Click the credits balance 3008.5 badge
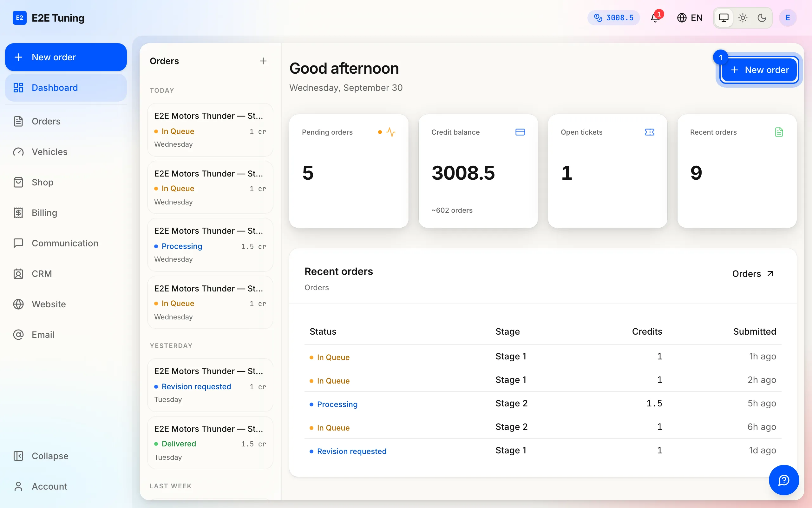The image size is (812, 508). (x=613, y=17)
